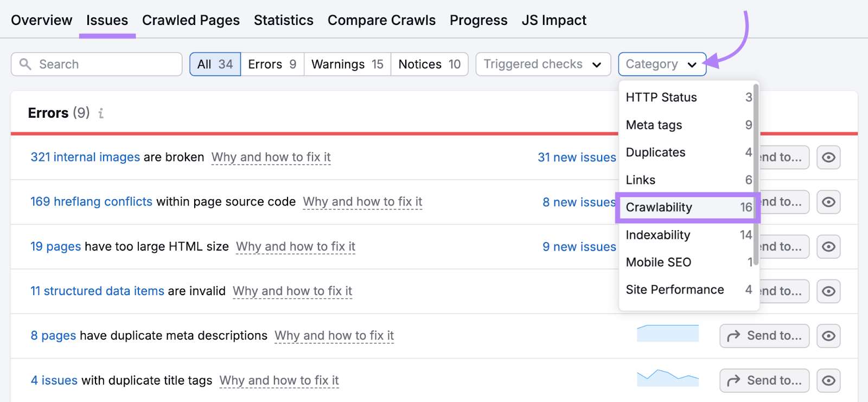The image size is (868, 402).
Task: Filter issues by Warnings 15
Action: (x=347, y=64)
